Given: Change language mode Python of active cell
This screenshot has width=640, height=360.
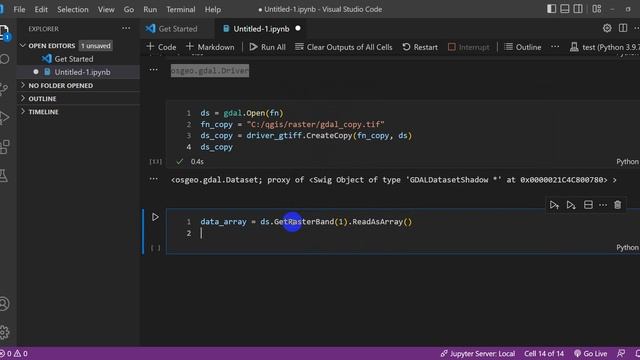Looking at the screenshot, I should coord(627,247).
